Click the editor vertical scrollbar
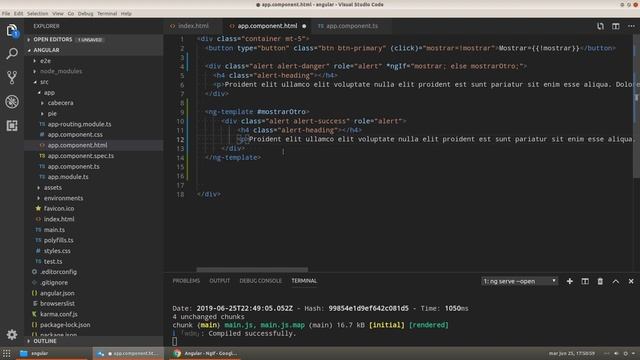The height and width of the screenshot is (360, 640). [636, 106]
